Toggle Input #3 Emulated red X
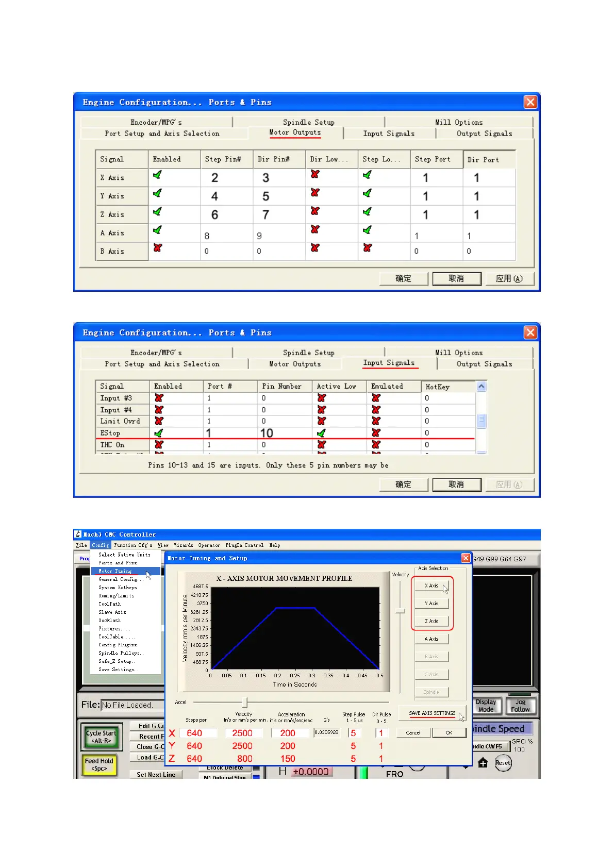 [376, 398]
